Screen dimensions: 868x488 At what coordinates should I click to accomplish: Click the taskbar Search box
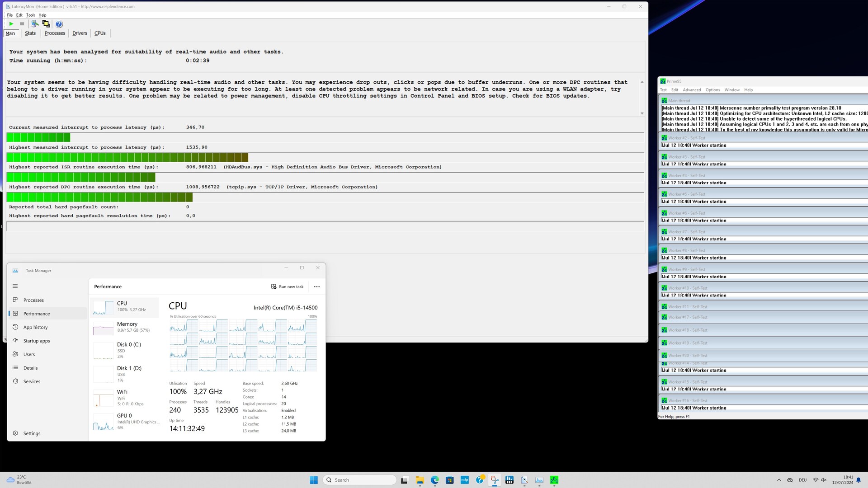[x=360, y=480]
